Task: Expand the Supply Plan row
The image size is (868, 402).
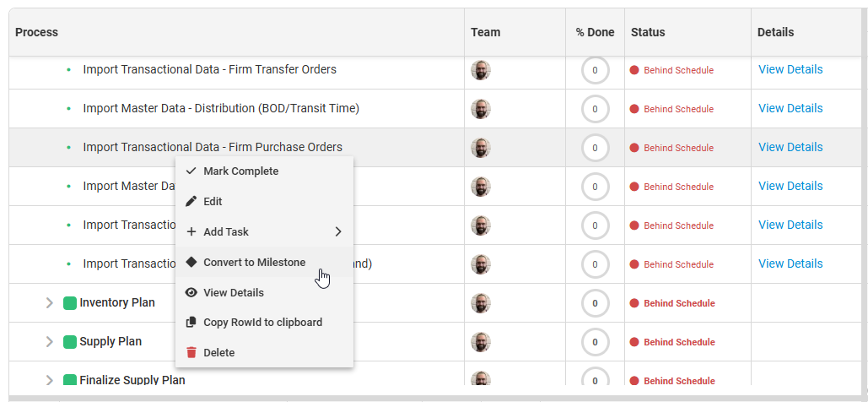Action: click(x=50, y=342)
